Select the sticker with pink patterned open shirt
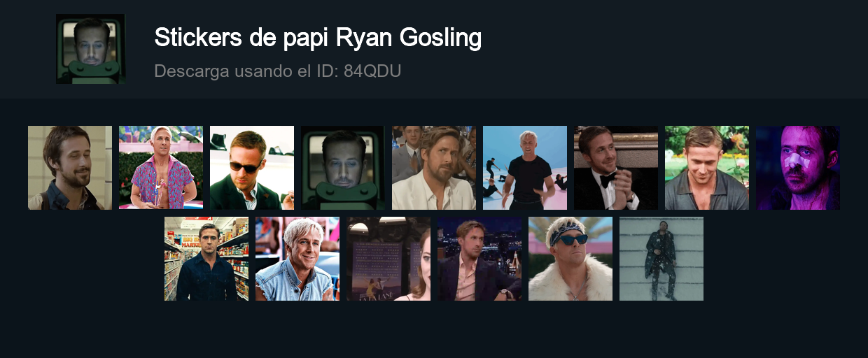Image resolution: width=868 pixels, height=358 pixels. click(161, 168)
